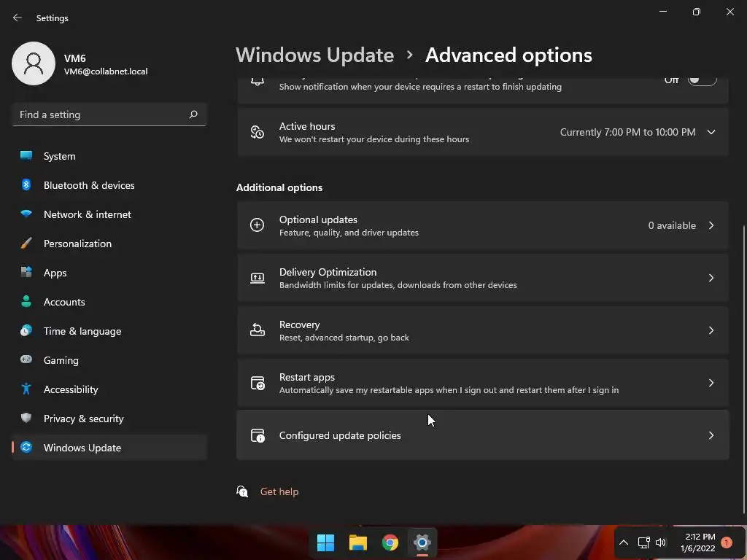This screenshot has width=747, height=560.
Task: Click the Restart apps title
Action: click(x=307, y=377)
